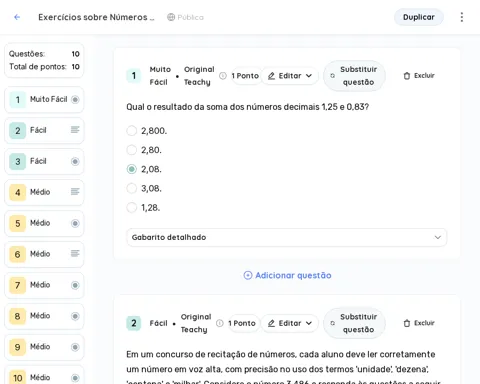Click the info icon in question 1 header

point(223,76)
